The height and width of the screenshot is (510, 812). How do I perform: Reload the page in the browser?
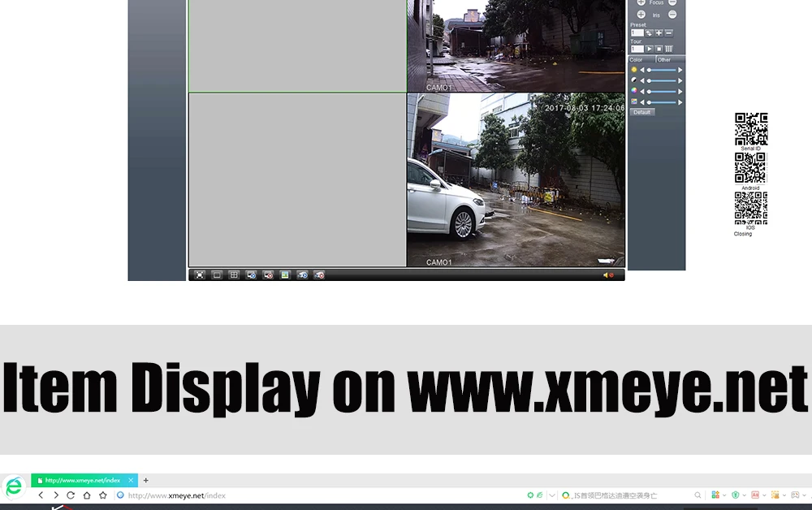[x=71, y=495]
